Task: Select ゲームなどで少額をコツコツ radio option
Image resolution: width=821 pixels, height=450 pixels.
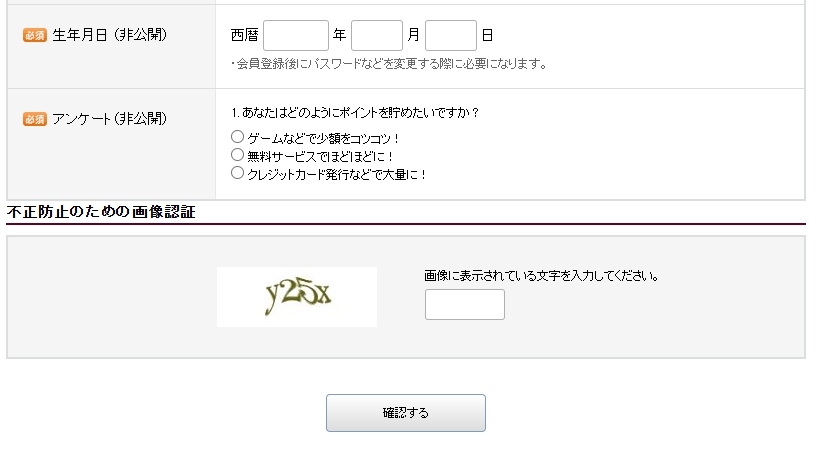Action: coord(237,137)
